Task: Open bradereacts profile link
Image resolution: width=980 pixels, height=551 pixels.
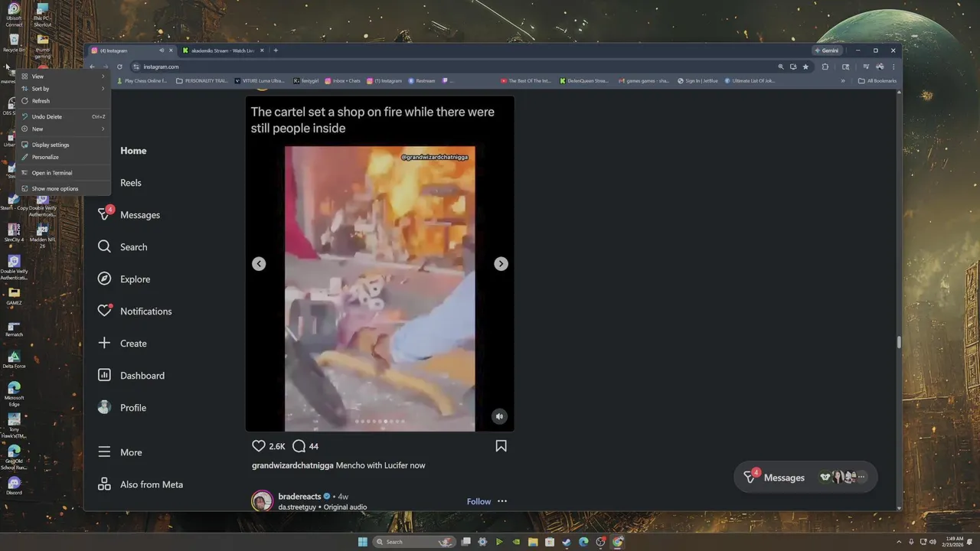Action: pos(299,496)
